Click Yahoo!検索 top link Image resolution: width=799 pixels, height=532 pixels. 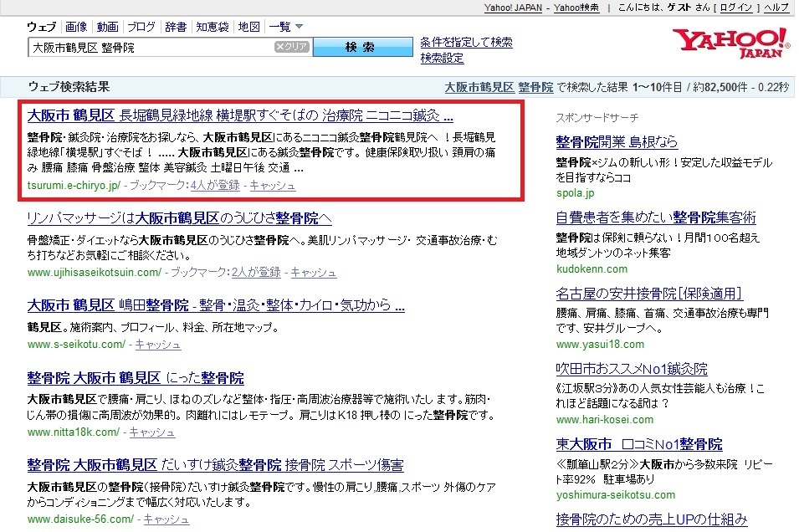coord(576,8)
